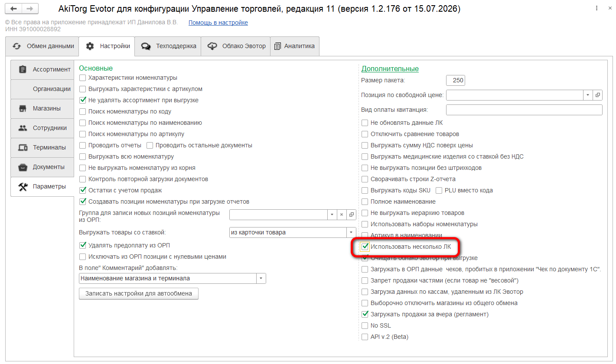Image resolution: width=616 pixels, height=364 pixels.
Task: Enable Выгружать сумму НДС поверх цены
Action: (365, 146)
